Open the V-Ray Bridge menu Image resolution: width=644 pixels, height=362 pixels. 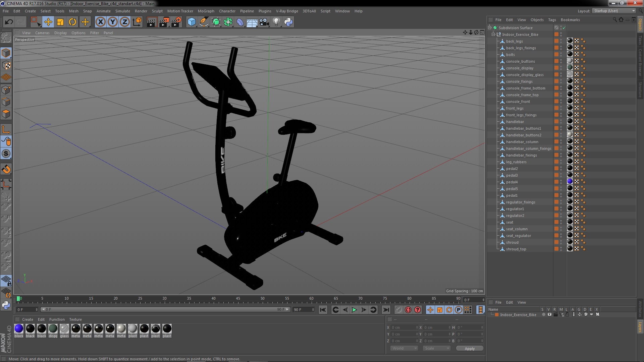tap(287, 11)
